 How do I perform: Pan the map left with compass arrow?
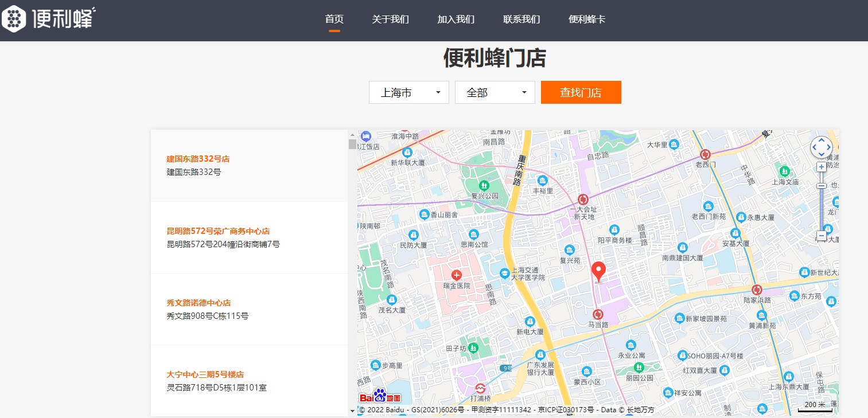(815, 148)
